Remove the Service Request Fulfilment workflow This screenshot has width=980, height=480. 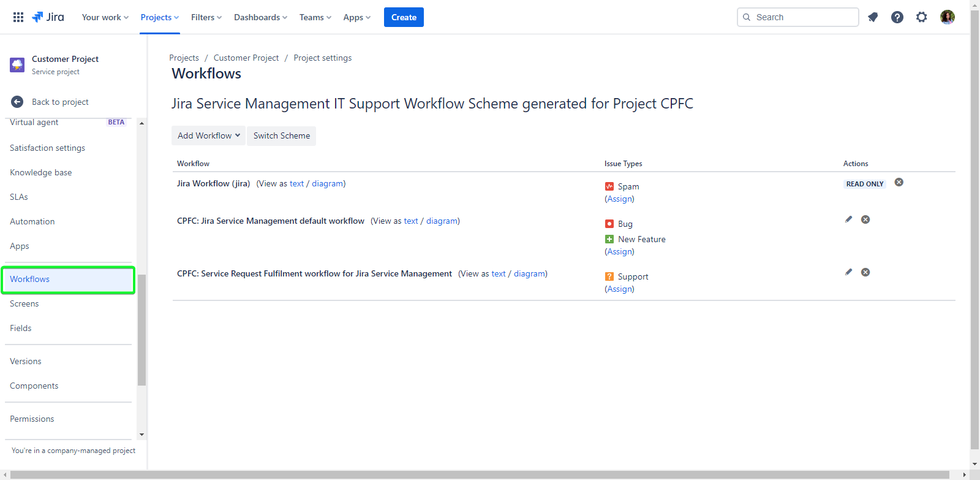865,272
